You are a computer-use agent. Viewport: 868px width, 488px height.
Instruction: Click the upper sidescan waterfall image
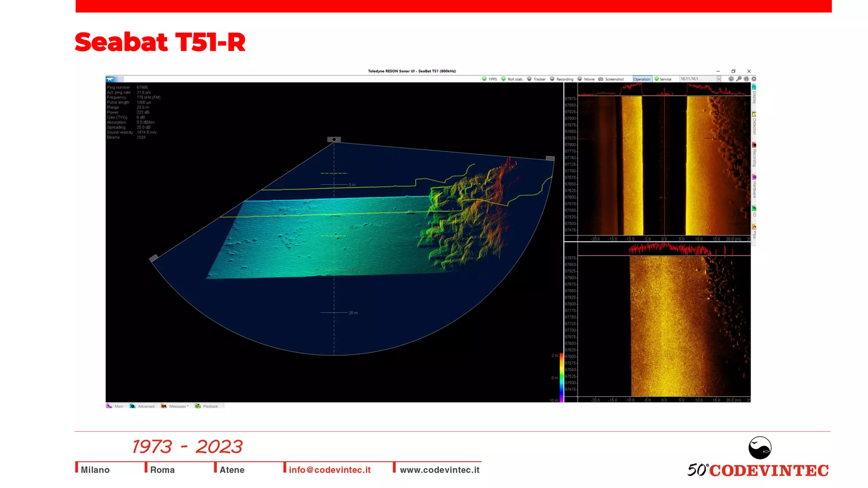[x=664, y=165]
